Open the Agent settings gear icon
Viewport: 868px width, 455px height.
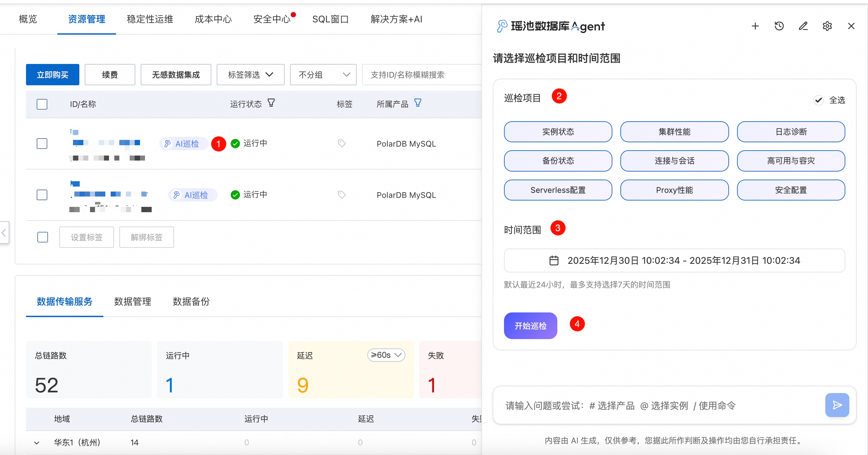coord(827,26)
